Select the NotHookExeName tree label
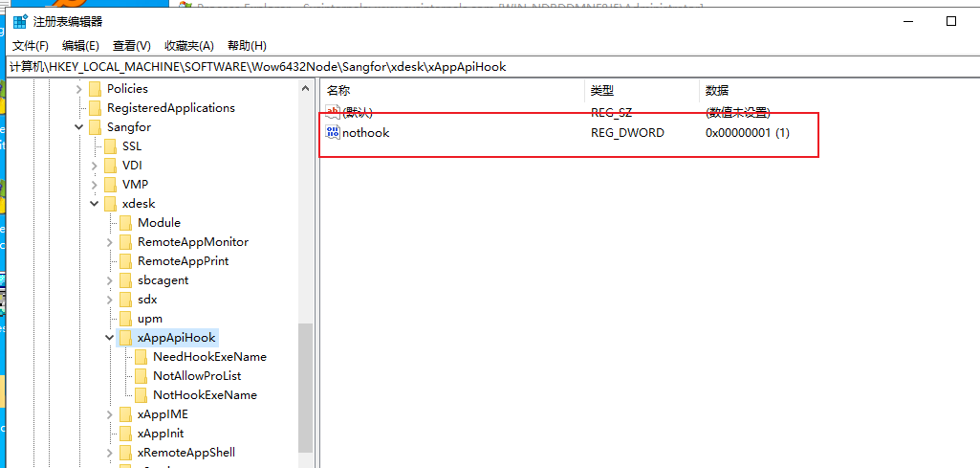The width and height of the screenshot is (980, 468). point(205,395)
